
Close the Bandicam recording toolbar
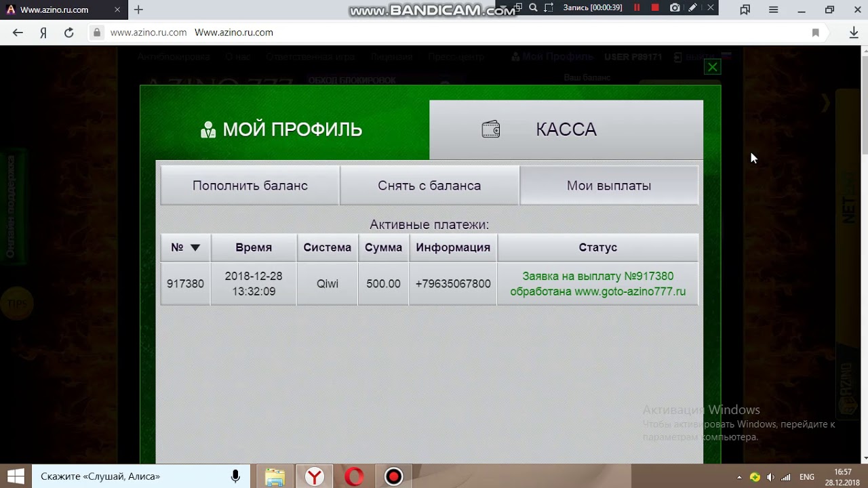[709, 7]
